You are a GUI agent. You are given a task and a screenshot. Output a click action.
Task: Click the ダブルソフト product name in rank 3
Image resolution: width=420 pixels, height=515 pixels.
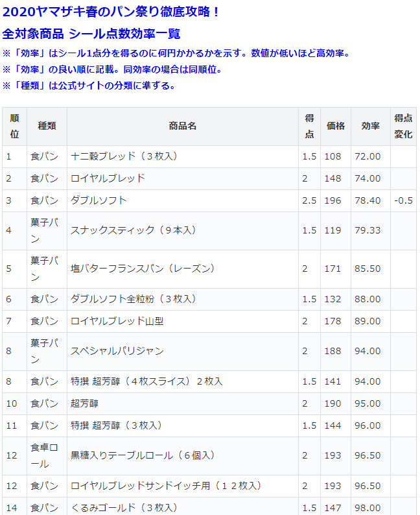tap(99, 200)
